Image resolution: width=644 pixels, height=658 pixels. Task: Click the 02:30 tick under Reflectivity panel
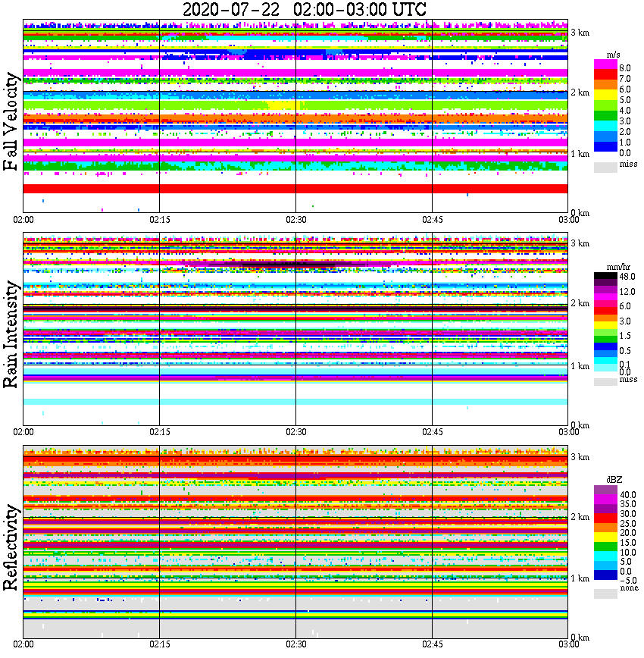click(296, 644)
